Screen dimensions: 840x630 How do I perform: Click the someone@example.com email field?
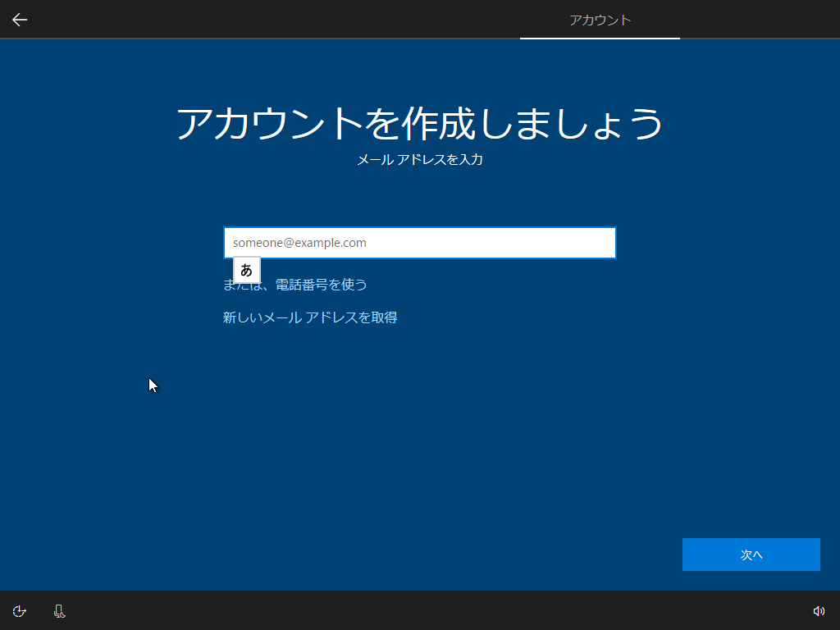pos(419,242)
